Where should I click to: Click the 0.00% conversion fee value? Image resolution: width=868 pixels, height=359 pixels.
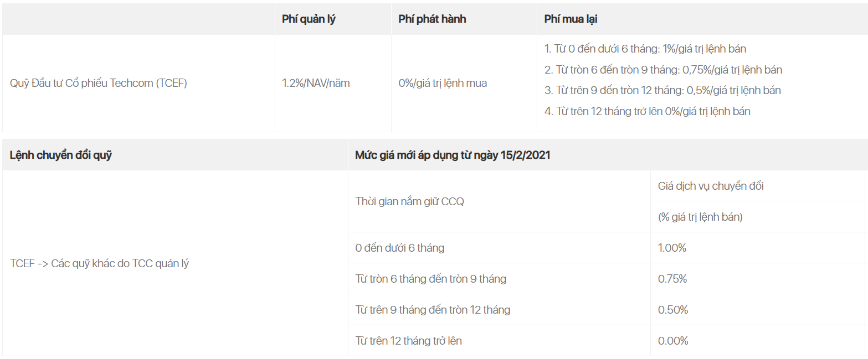[x=673, y=341]
